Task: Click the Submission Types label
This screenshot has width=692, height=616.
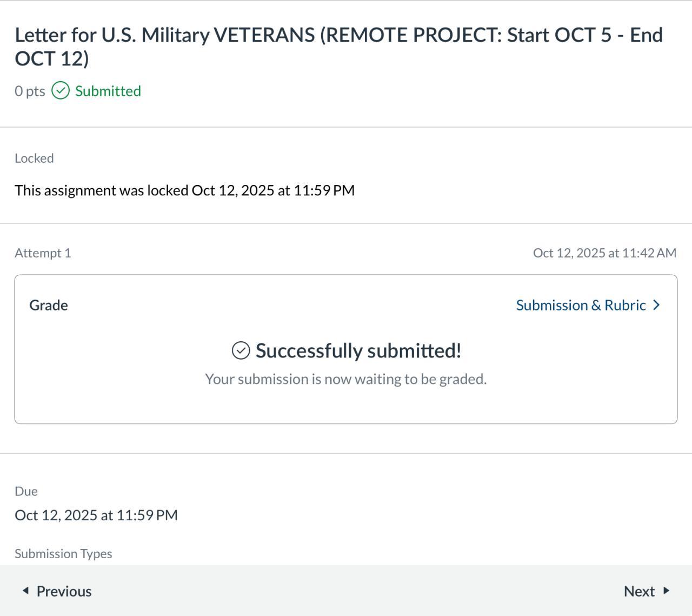Action: [x=63, y=554]
